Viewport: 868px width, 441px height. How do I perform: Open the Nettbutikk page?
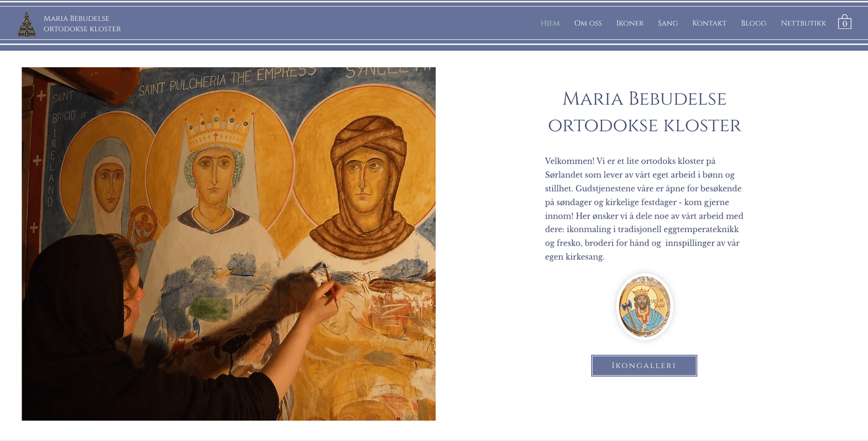tap(803, 23)
